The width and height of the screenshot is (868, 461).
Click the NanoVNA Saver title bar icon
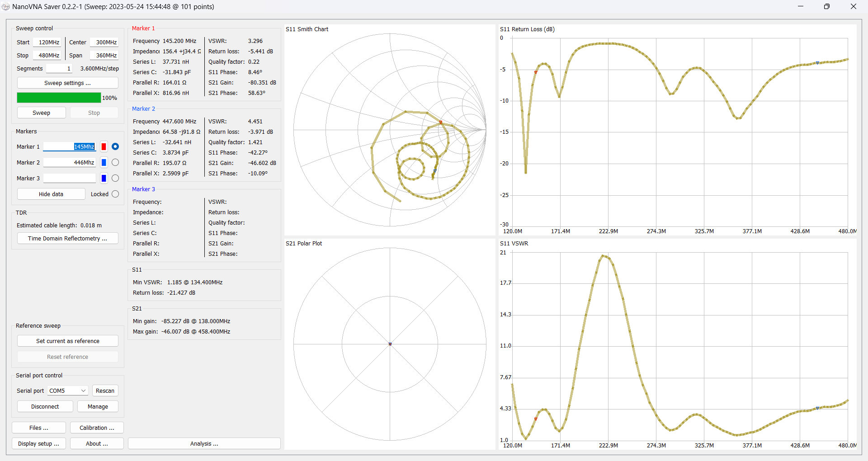coord(6,6)
